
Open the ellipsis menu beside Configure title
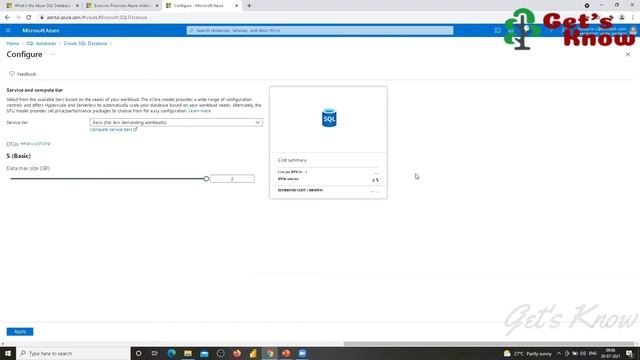click(53, 54)
